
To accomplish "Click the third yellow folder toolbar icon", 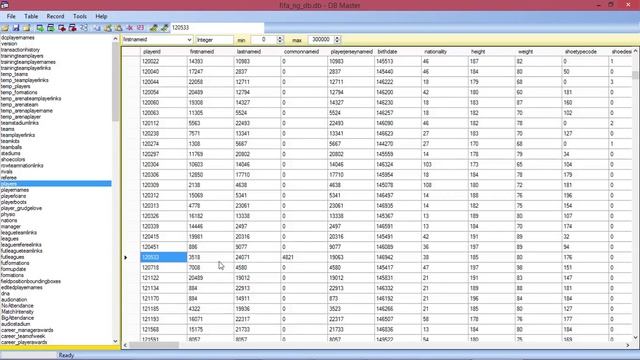I will click(x=27, y=28).
